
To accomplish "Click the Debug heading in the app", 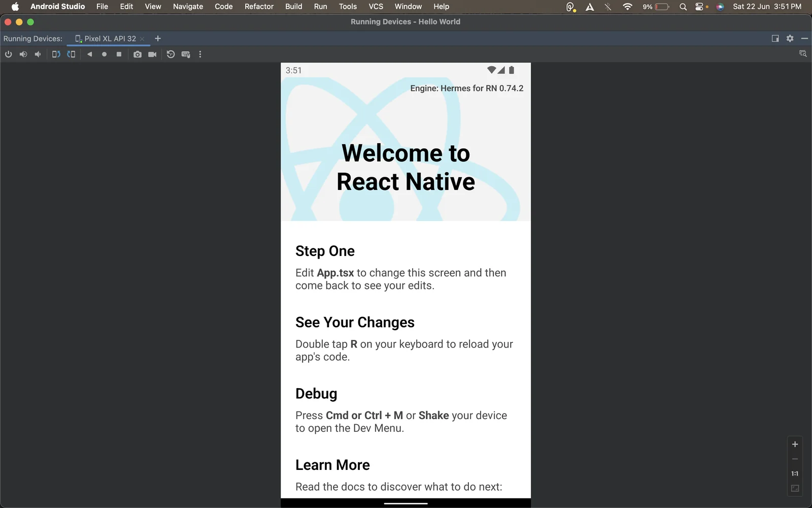I will pos(316,394).
